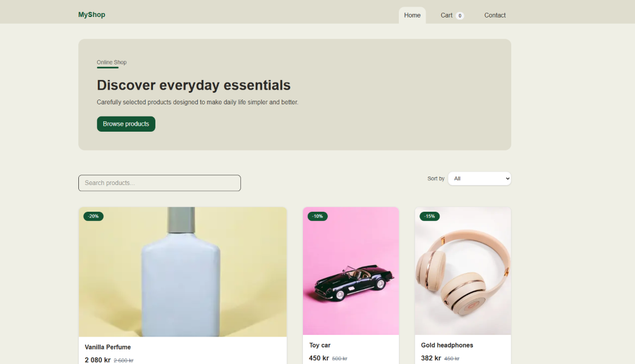This screenshot has width=635, height=364.
Task: Click the Sort by label
Action: (x=436, y=178)
